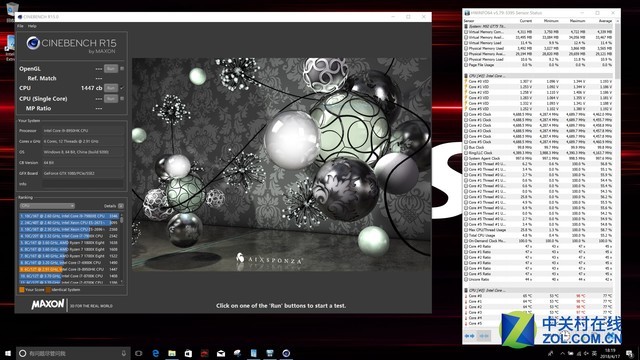Click HWiNFO second arrows toolbar button
This screenshot has height=360, width=640.
point(484,336)
